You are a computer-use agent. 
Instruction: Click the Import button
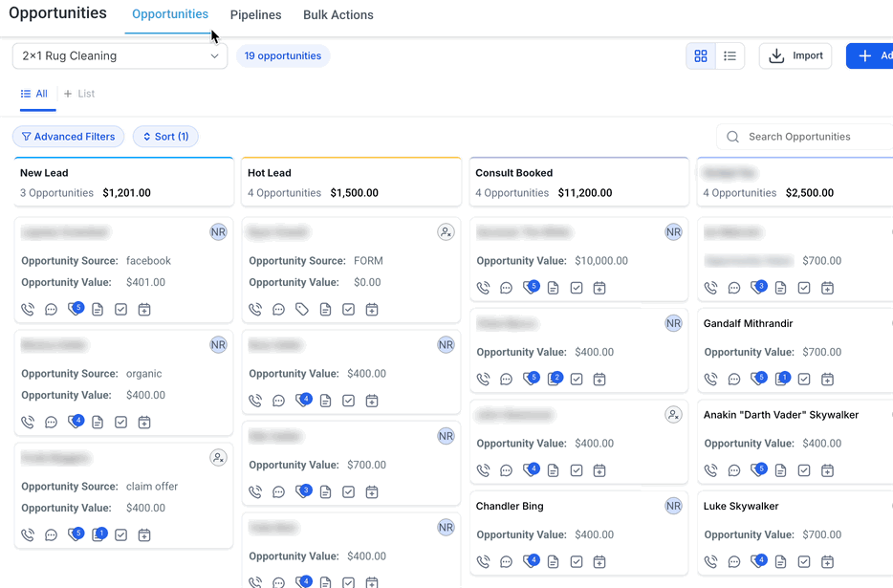click(795, 56)
